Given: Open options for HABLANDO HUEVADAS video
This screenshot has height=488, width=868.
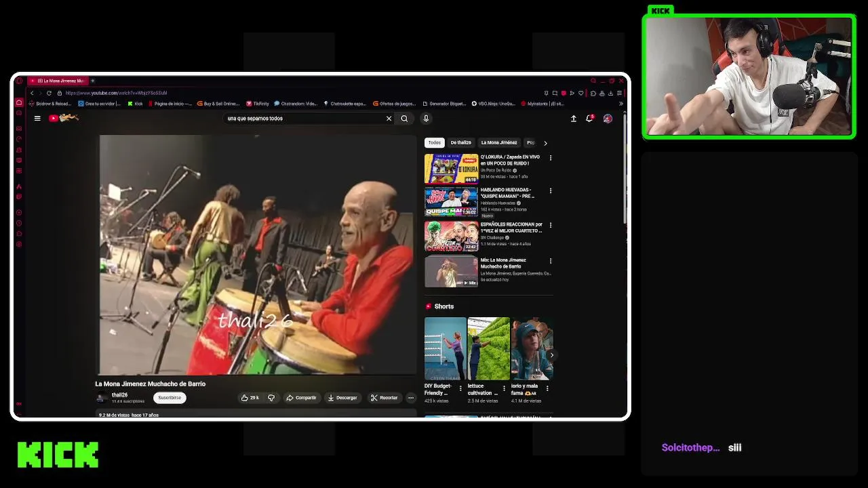Looking at the screenshot, I should point(550,191).
